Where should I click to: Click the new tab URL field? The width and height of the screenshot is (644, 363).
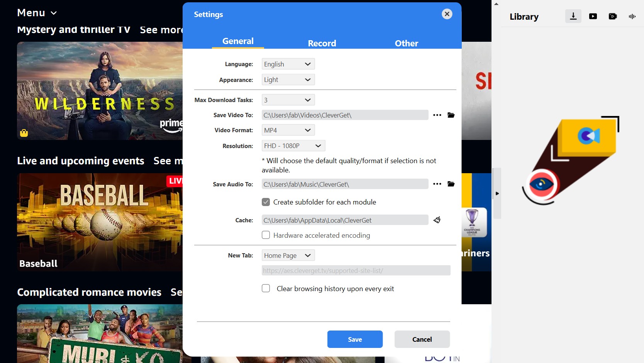[x=356, y=270]
